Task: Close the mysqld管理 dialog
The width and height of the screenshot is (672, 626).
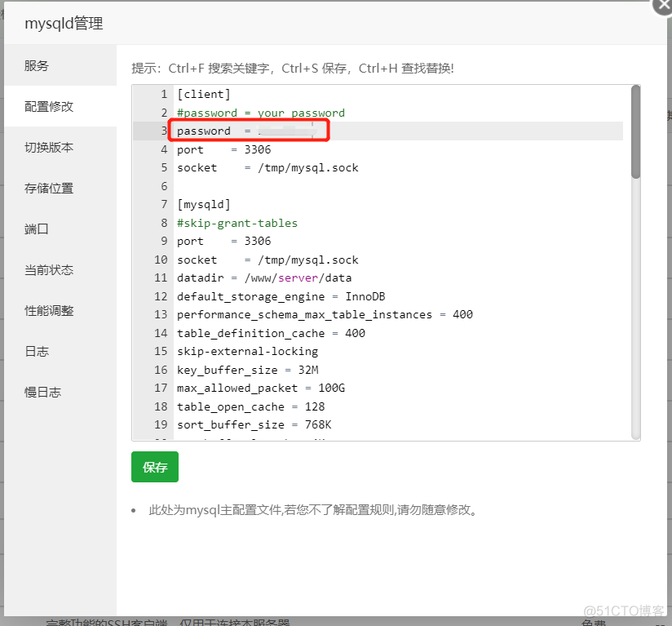Action: point(662,5)
